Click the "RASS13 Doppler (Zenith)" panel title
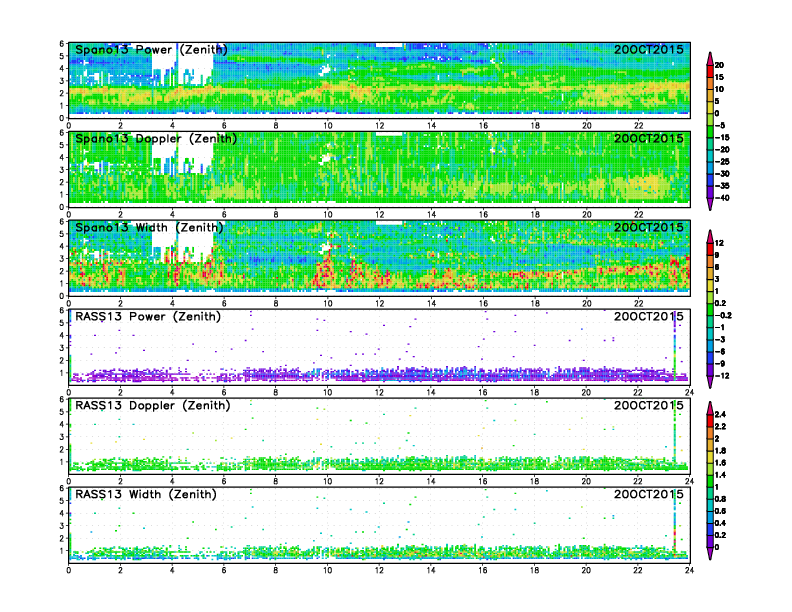Screen dimensions: 792x612 point(153,405)
